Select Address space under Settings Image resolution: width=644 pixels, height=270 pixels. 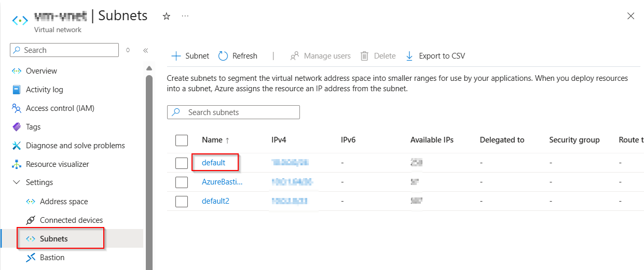point(64,202)
